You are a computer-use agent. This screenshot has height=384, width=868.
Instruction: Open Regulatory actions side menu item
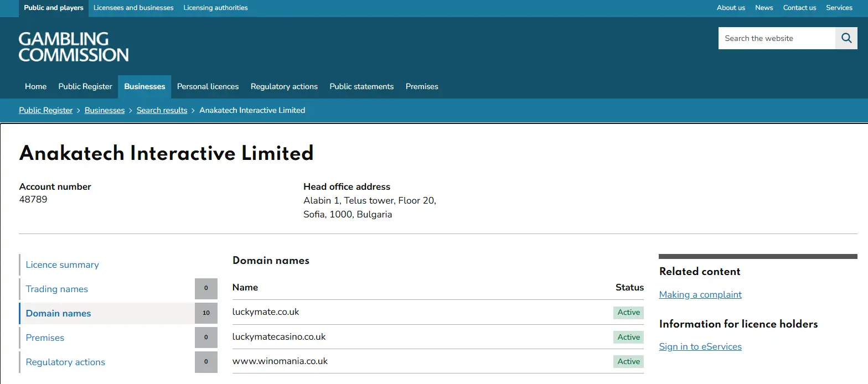pos(65,362)
